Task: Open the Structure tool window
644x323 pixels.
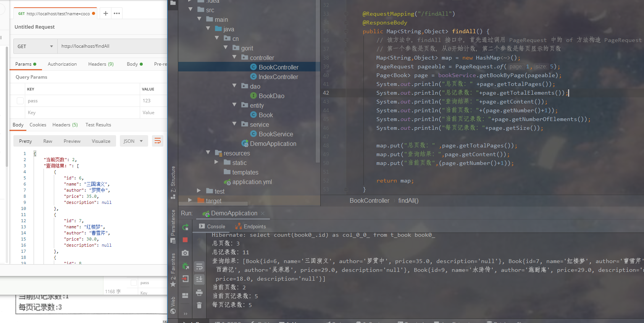Action: (173, 182)
